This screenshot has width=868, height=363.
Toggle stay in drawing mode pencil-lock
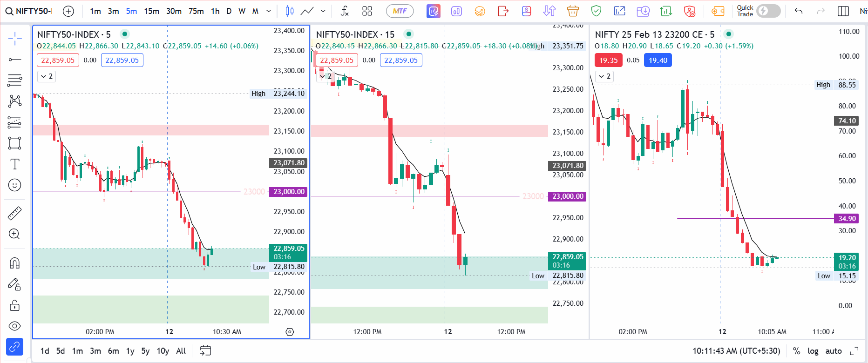tap(14, 284)
